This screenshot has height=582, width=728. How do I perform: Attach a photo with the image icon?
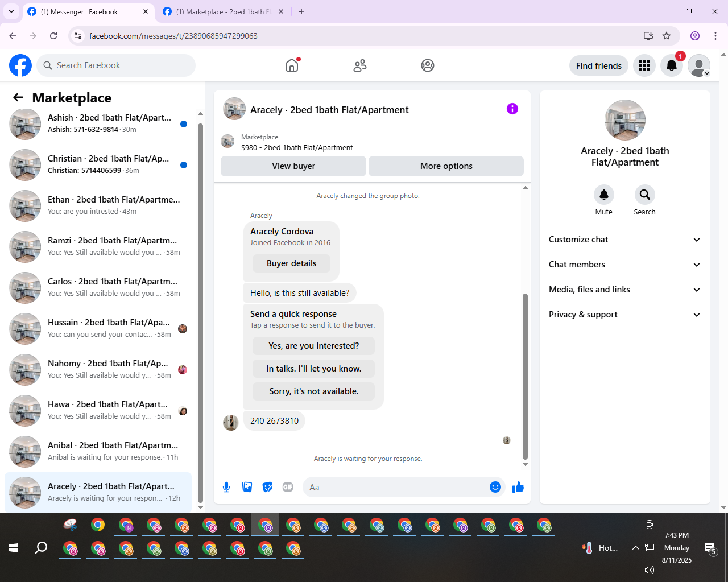(247, 487)
